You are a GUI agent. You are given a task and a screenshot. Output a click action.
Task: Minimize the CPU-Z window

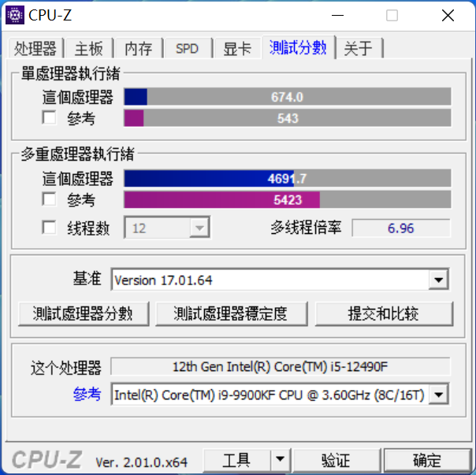(x=337, y=15)
